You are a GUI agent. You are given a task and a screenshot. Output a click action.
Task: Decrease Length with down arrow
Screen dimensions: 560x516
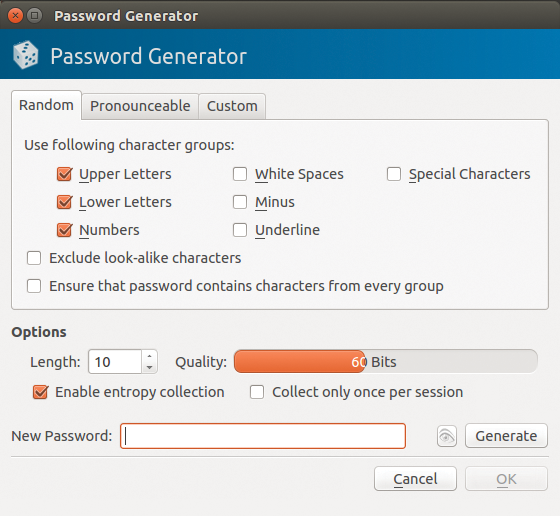(x=150, y=367)
